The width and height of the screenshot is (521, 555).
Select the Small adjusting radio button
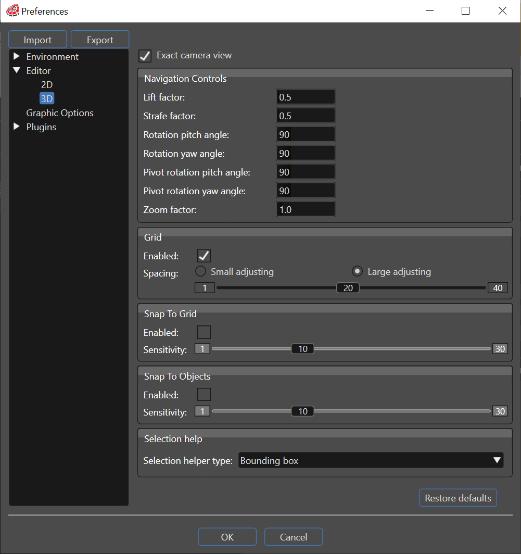[x=200, y=271]
